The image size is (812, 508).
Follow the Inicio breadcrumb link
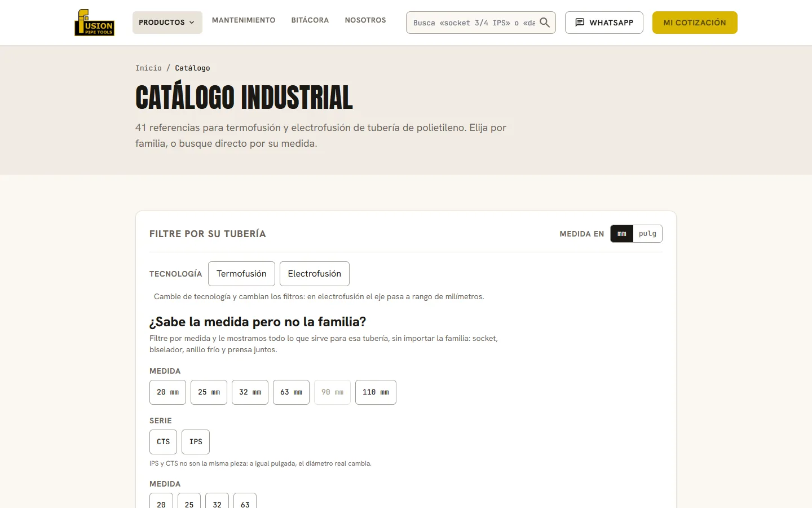click(x=148, y=68)
